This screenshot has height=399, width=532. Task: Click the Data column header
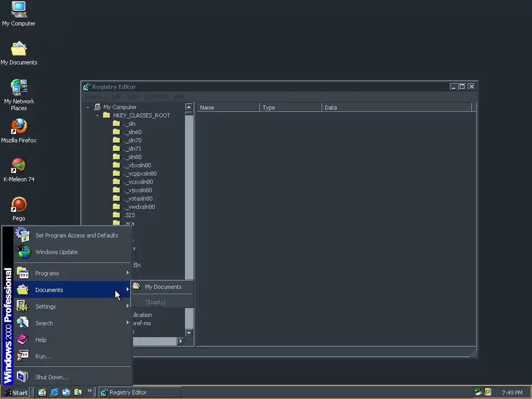pyautogui.click(x=396, y=107)
